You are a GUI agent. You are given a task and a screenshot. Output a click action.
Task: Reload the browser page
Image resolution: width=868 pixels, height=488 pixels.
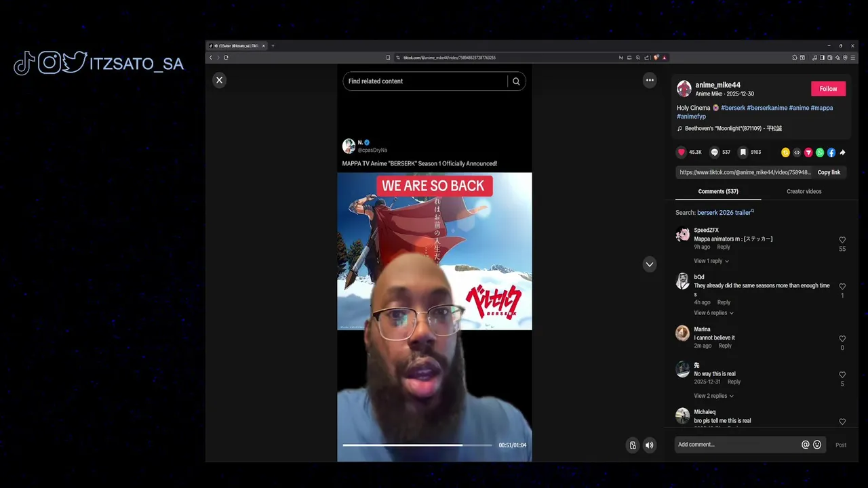226,58
